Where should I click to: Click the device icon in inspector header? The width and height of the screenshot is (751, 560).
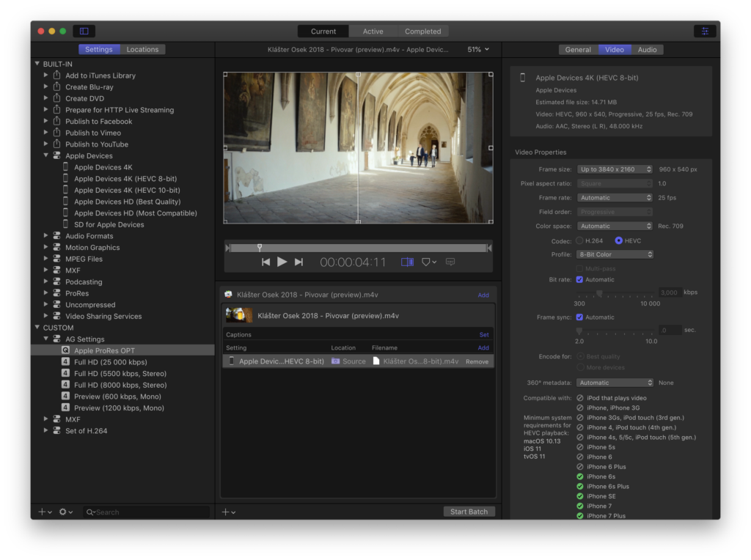tap(522, 78)
